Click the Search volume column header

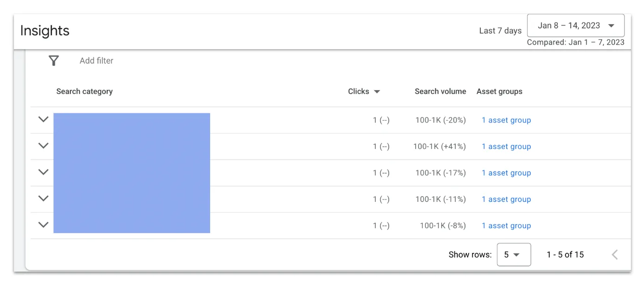pos(440,91)
